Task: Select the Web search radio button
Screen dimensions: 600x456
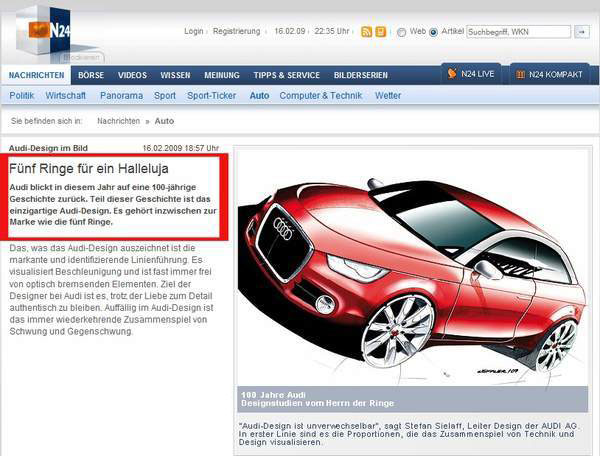Action: pos(402,32)
